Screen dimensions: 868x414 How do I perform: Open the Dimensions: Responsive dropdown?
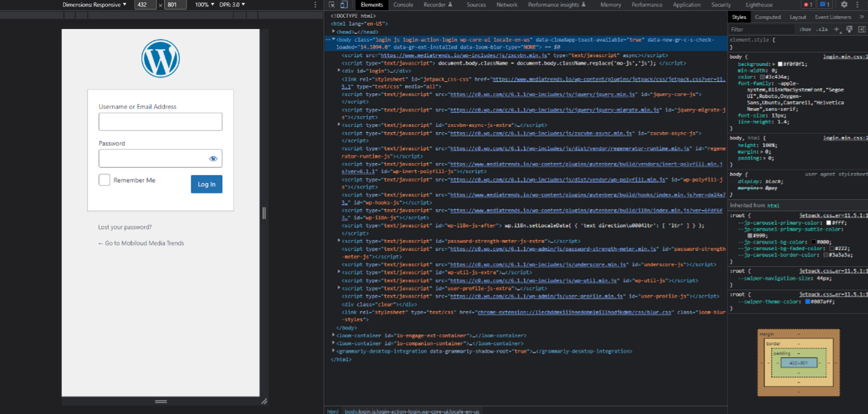pyautogui.click(x=94, y=5)
